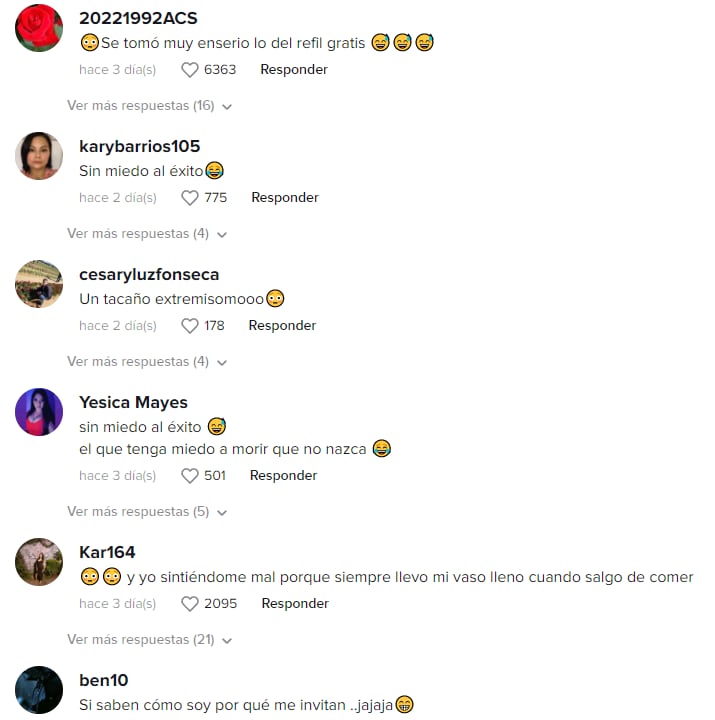The height and width of the screenshot is (720, 715).
Task: Like Yesica Mayes' comment
Action: click(x=190, y=476)
